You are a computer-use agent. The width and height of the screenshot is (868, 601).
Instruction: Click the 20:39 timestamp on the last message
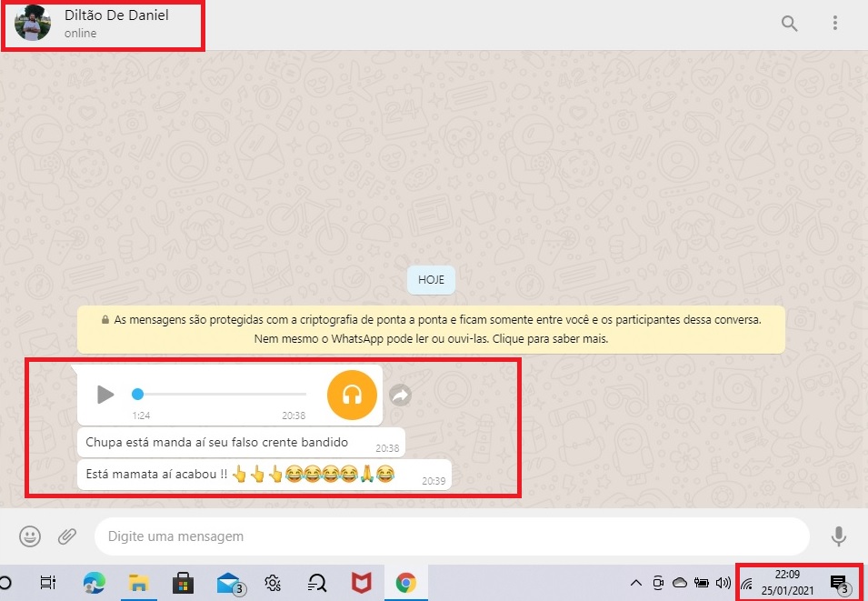pos(434,481)
